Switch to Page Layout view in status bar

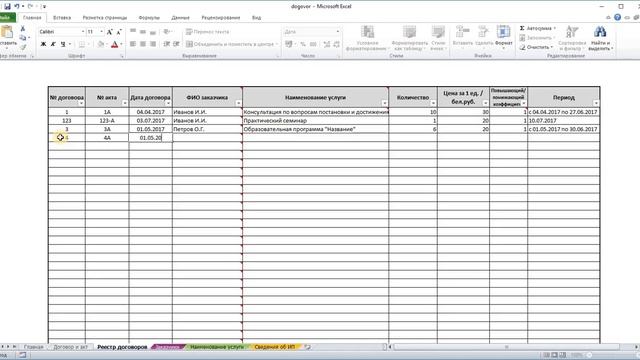(554, 355)
